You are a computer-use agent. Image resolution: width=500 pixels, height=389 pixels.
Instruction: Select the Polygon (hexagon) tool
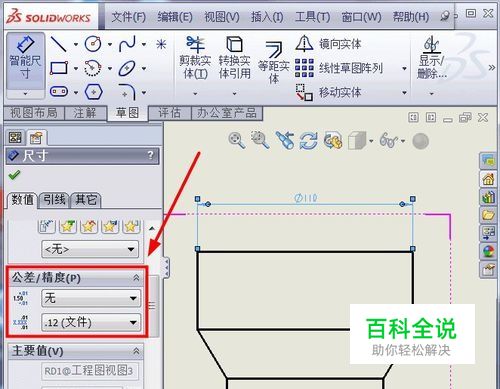pyautogui.click(x=93, y=92)
